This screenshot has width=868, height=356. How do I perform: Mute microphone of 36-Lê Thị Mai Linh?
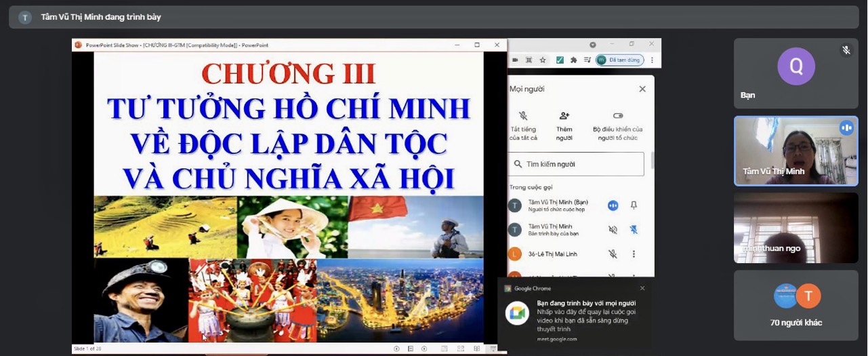[613, 254]
